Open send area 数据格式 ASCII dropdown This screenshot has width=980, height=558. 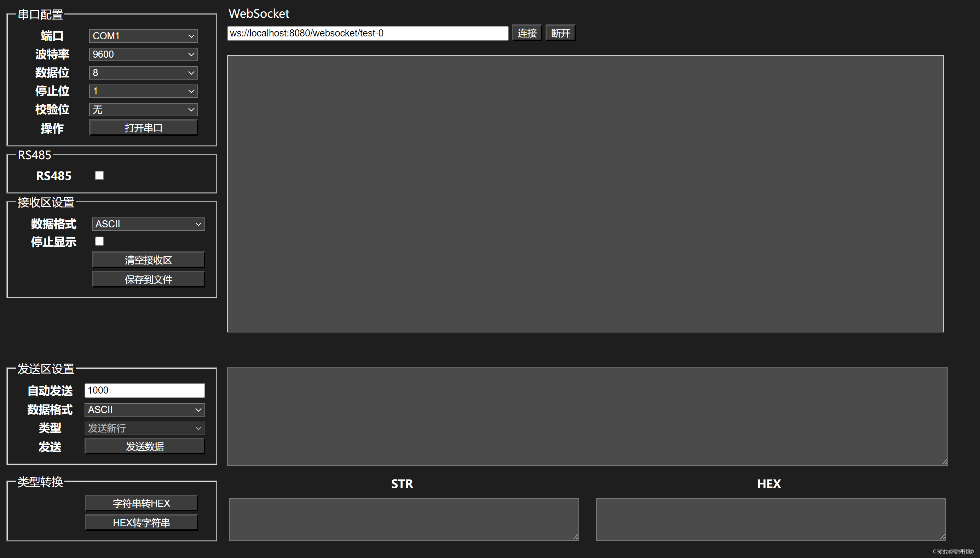(x=145, y=410)
